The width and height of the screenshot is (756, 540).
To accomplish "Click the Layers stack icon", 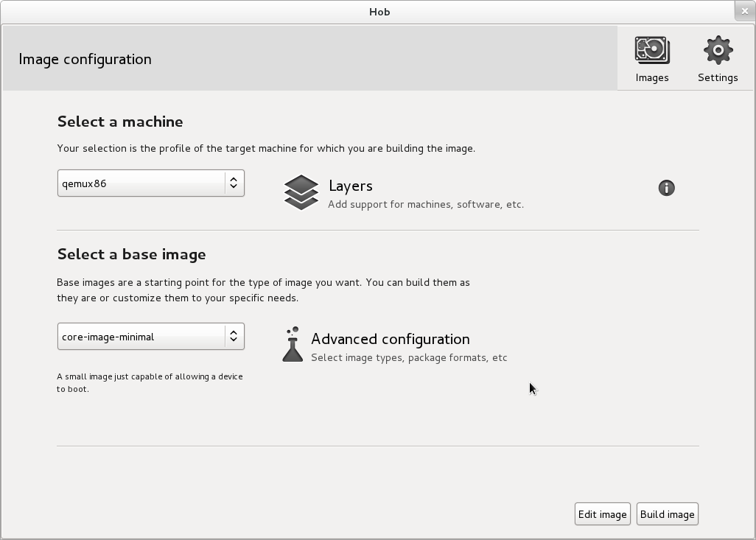I will [301, 192].
